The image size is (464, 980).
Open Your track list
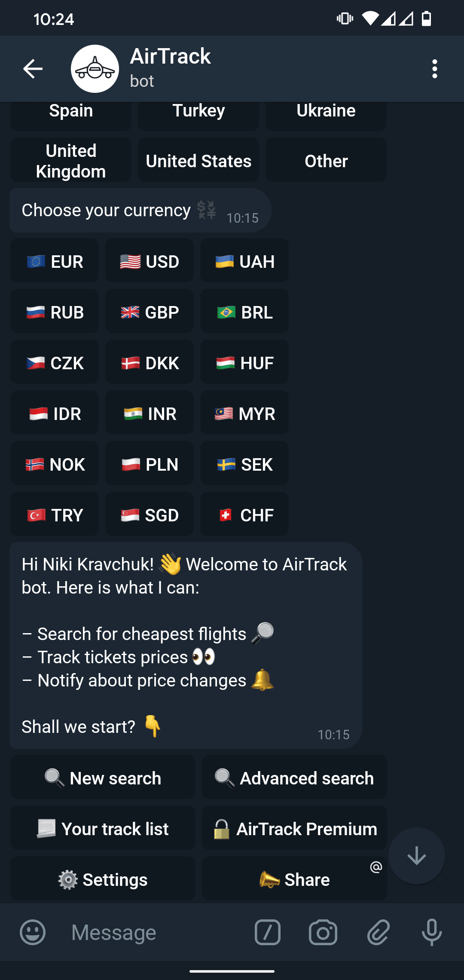coord(103,828)
